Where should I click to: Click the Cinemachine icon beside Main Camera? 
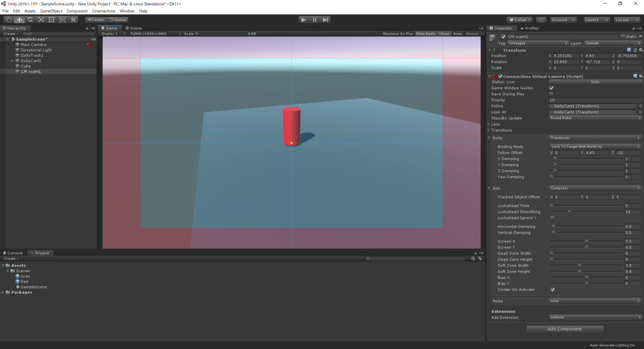click(x=90, y=45)
